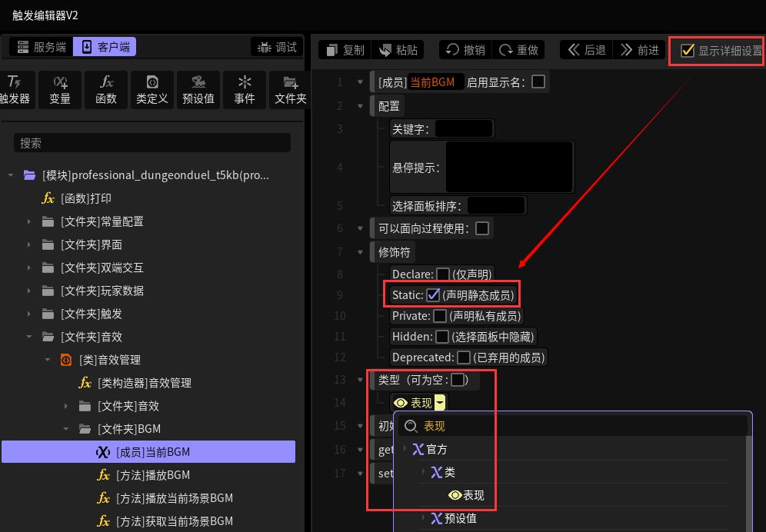This screenshot has height=532, width=766.
Task: Click the 后退 back button
Action: pos(586,50)
